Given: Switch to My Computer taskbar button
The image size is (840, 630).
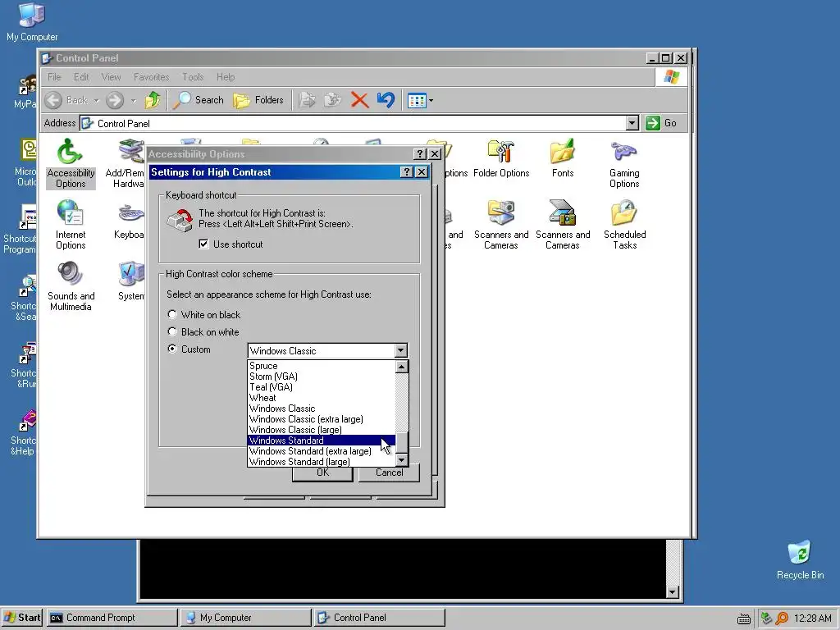Looking at the screenshot, I should [x=245, y=618].
